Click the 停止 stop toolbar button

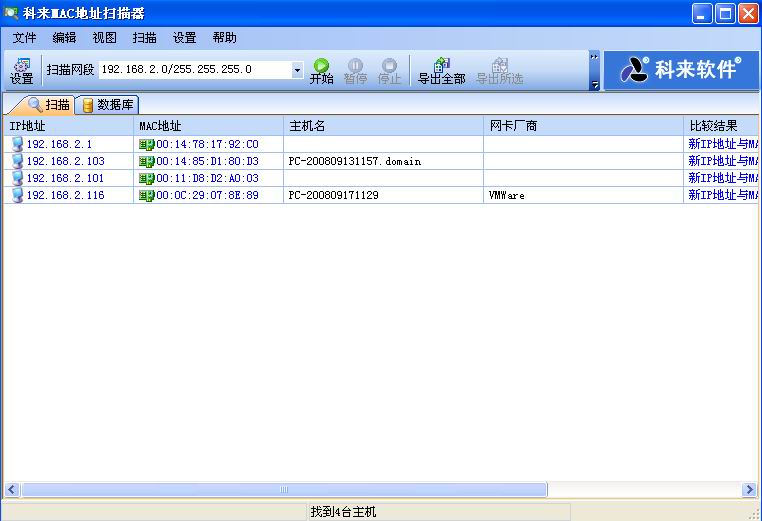coord(389,71)
